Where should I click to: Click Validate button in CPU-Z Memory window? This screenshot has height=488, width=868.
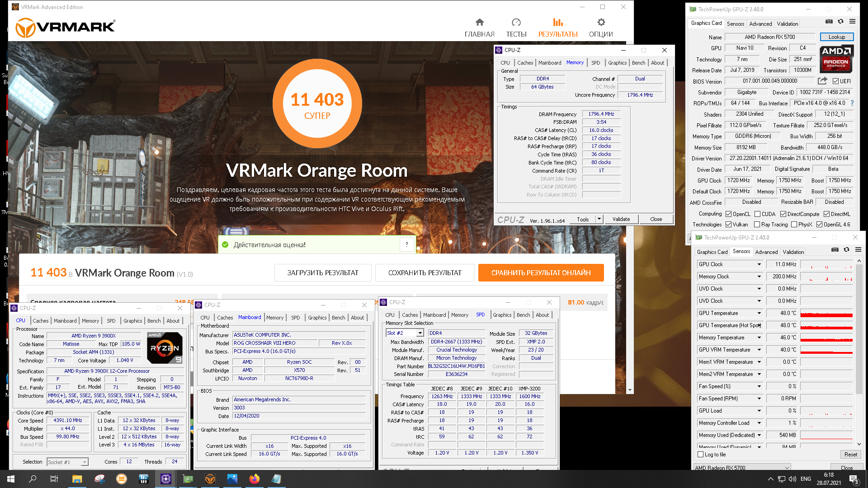(x=621, y=219)
